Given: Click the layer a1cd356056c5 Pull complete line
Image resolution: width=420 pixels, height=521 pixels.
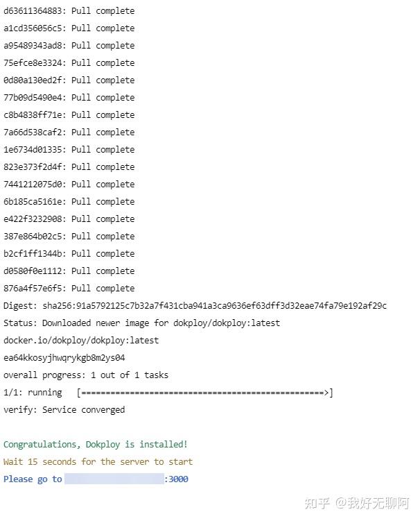Looking at the screenshot, I should (x=69, y=28).
